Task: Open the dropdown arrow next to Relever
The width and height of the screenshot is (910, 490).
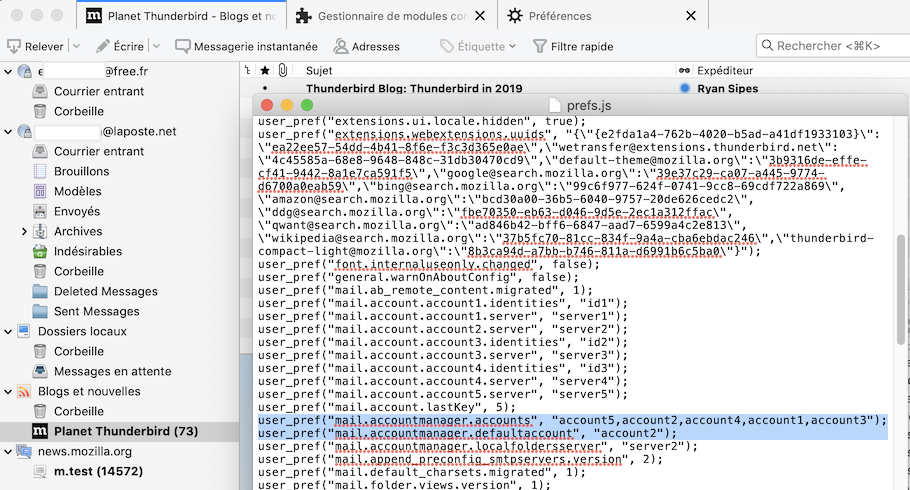Action: (76, 46)
